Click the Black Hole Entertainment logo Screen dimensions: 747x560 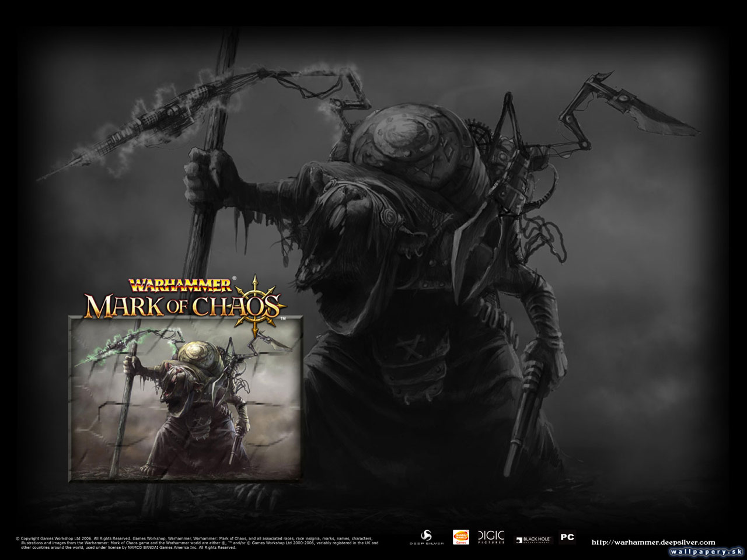click(x=533, y=539)
